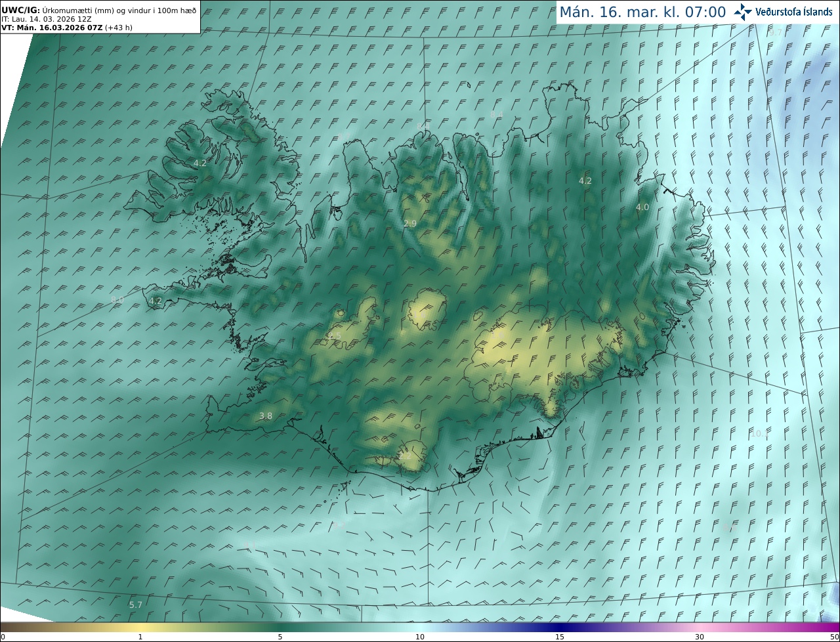The height and width of the screenshot is (642, 840).
Task: Click the Veðurstofa Íslands logo icon
Action: [743, 12]
